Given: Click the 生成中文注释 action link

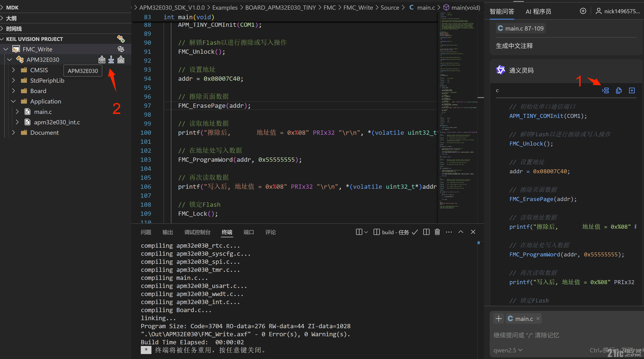Looking at the screenshot, I should 514,46.
